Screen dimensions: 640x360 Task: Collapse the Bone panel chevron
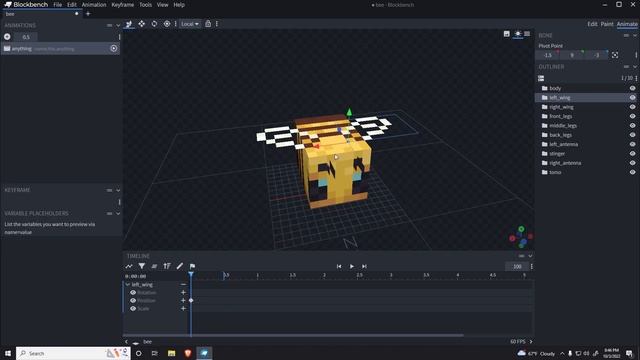click(635, 36)
